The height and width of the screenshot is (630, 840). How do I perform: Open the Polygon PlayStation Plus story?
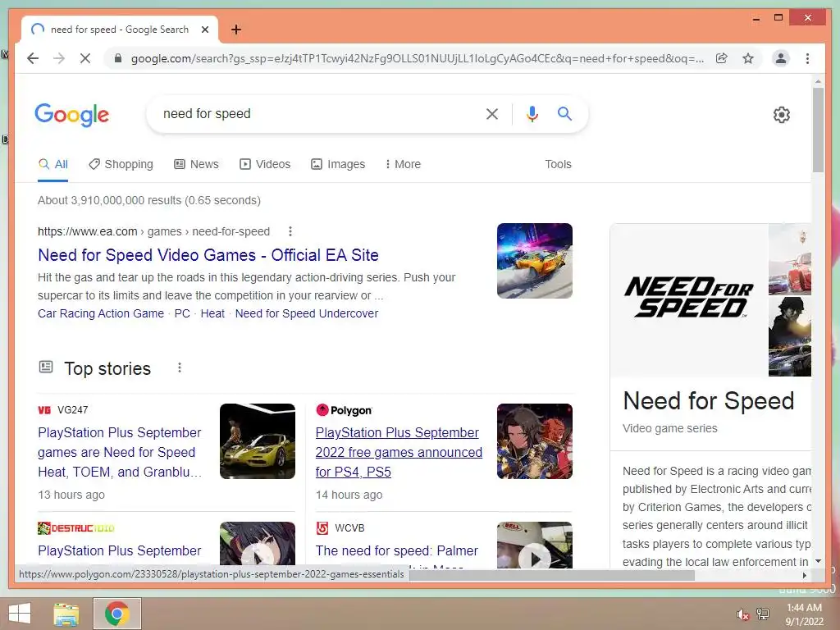[x=399, y=452]
